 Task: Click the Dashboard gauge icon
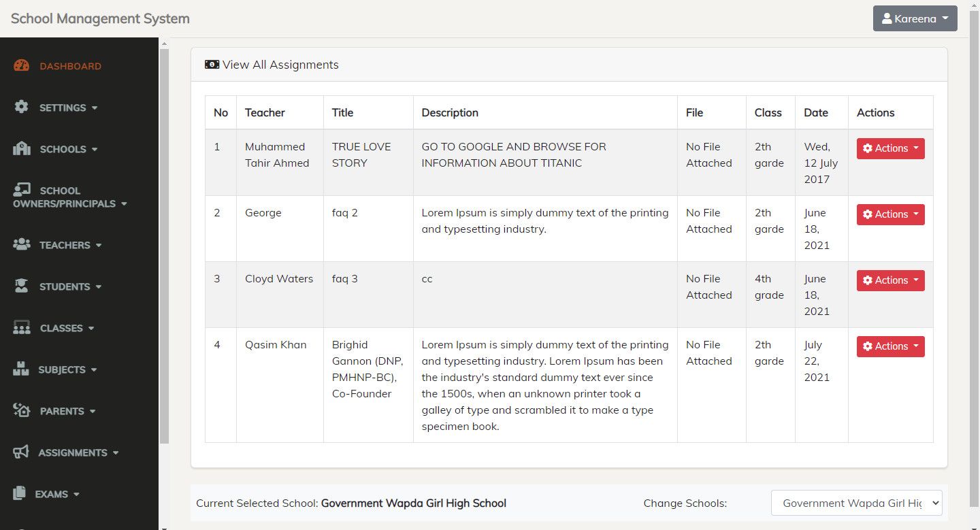[x=22, y=66]
